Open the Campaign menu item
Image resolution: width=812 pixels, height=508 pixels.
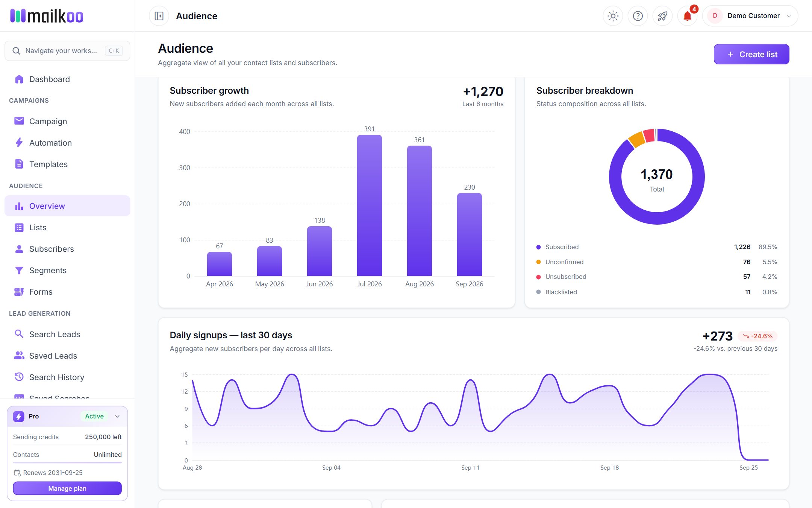67,121
